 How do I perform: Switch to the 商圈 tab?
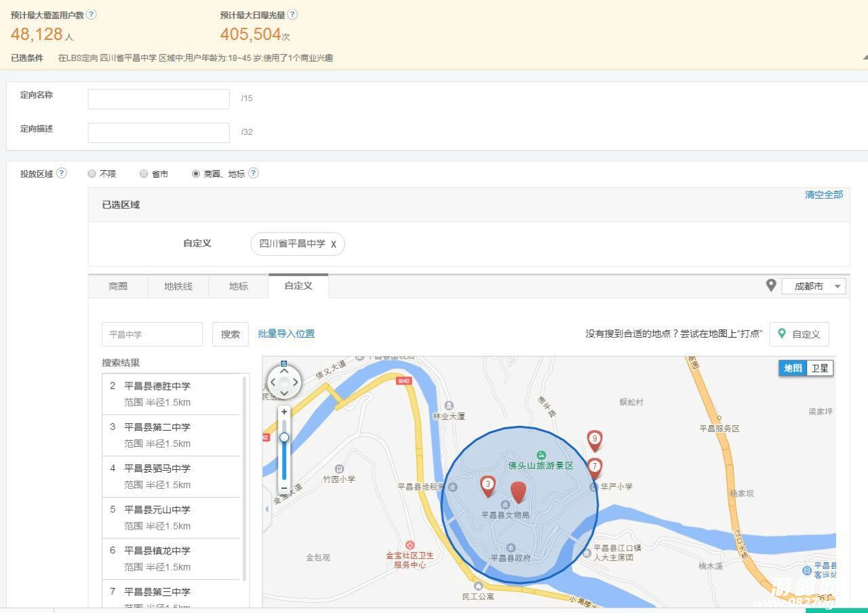tap(118, 286)
